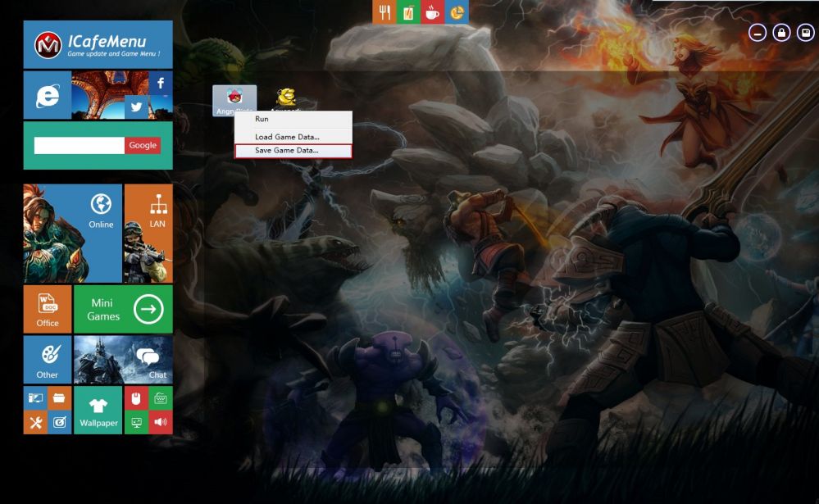
Task: Select the Angry Birds game icon
Action: (x=234, y=100)
